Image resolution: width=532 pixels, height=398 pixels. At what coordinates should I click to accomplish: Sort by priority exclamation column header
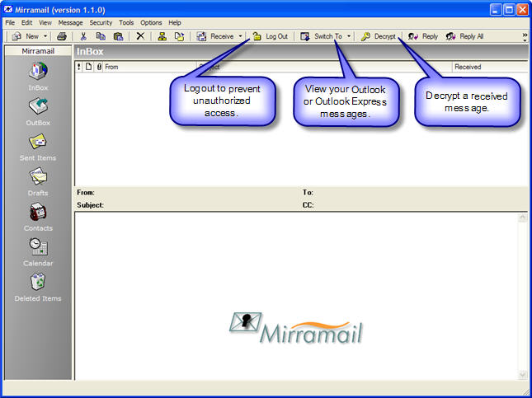click(x=79, y=67)
